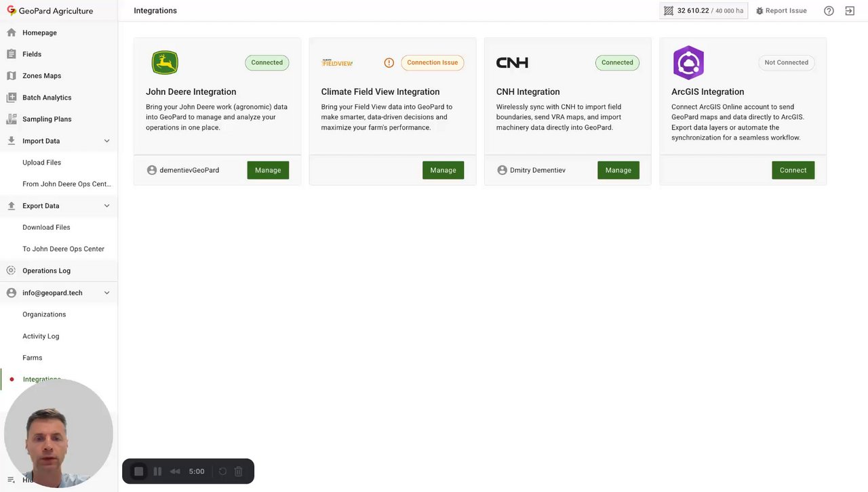Collapse the info@geopard.tech account menu
This screenshot has width=868, height=492.
(106, 293)
